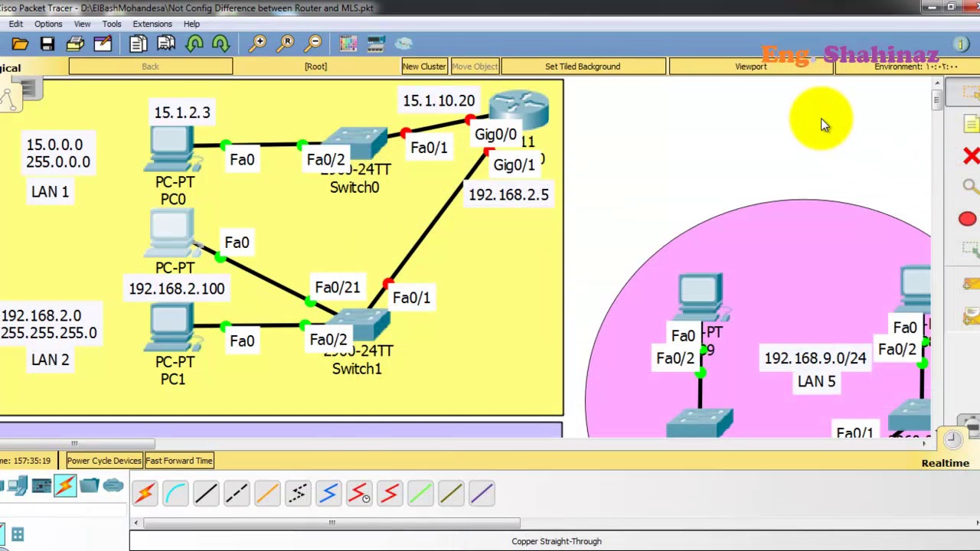This screenshot has height=551, width=980.
Task: Select the olive colored cable
Action: [451, 494]
